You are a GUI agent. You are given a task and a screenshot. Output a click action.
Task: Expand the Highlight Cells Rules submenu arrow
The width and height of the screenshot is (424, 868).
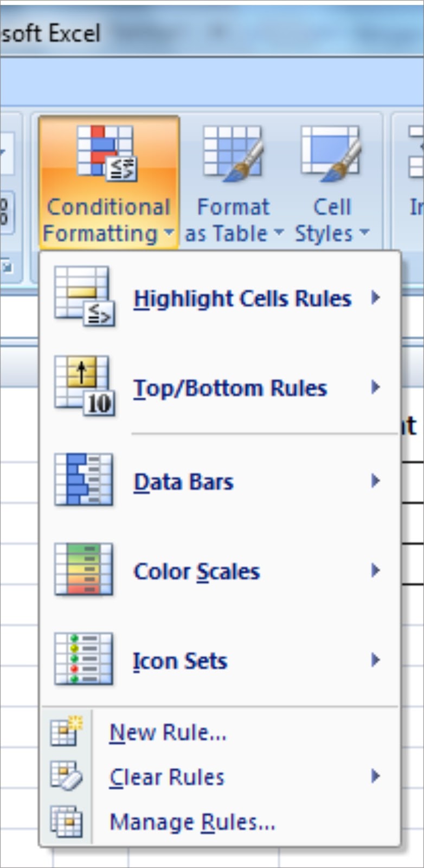[x=375, y=297]
